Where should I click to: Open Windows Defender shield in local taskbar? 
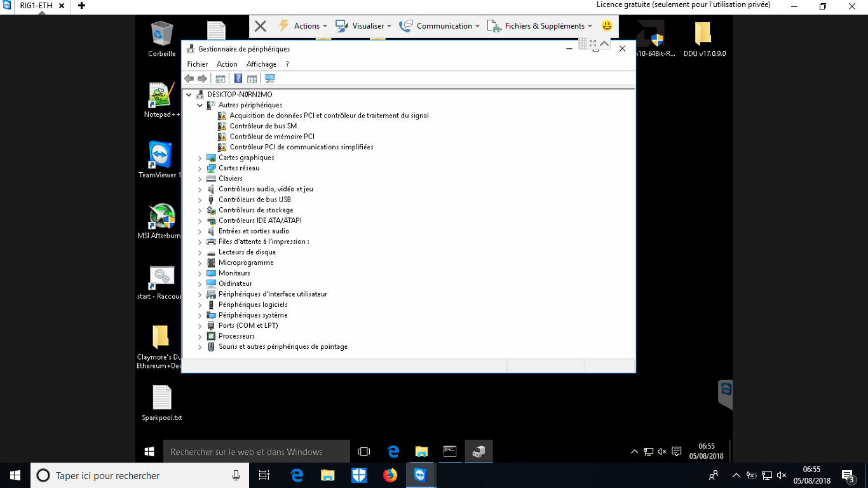click(359, 475)
